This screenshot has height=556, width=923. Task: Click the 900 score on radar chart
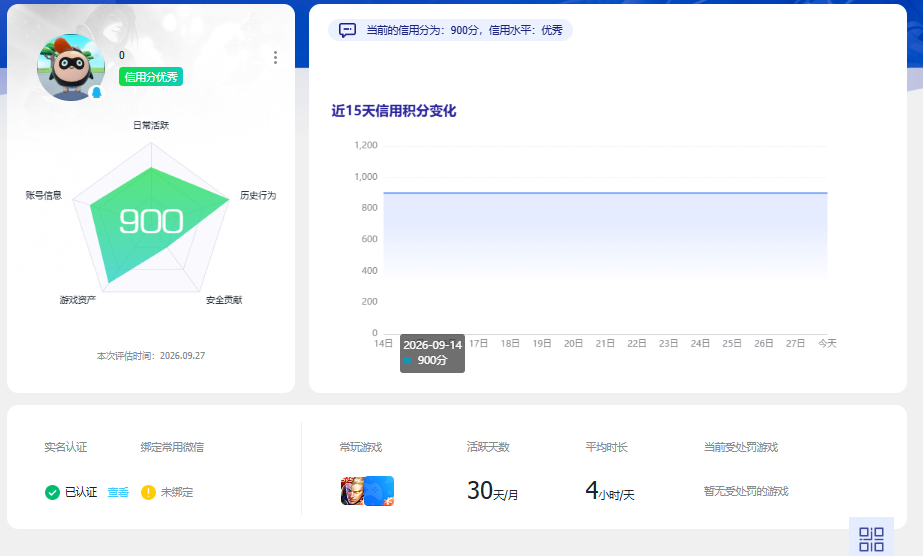coord(151,222)
